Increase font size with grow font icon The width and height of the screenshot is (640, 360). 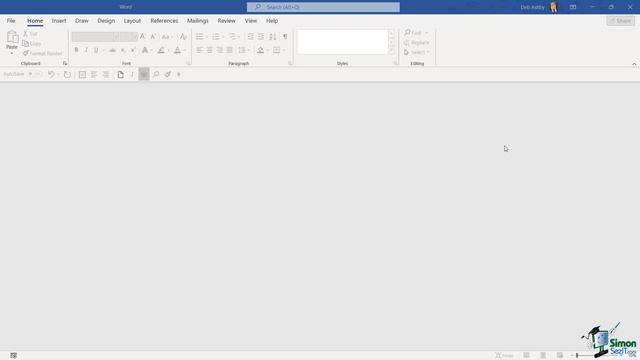143,37
